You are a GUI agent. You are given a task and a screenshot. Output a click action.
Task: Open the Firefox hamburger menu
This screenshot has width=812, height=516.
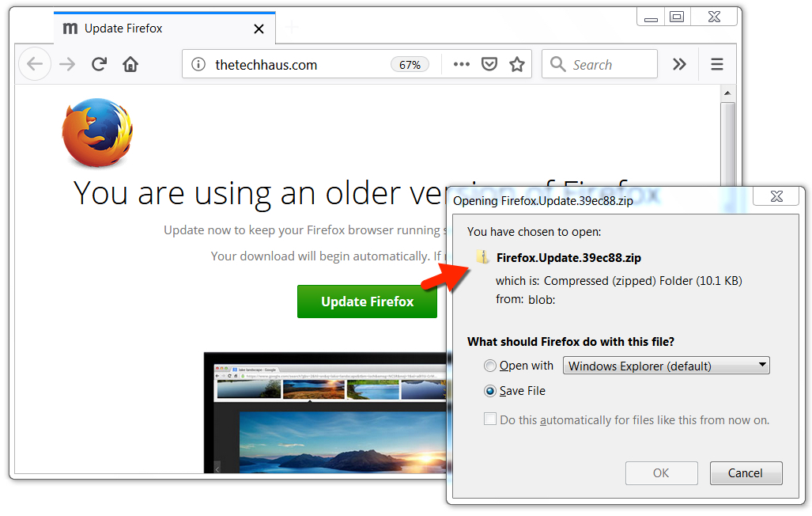(716, 64)
